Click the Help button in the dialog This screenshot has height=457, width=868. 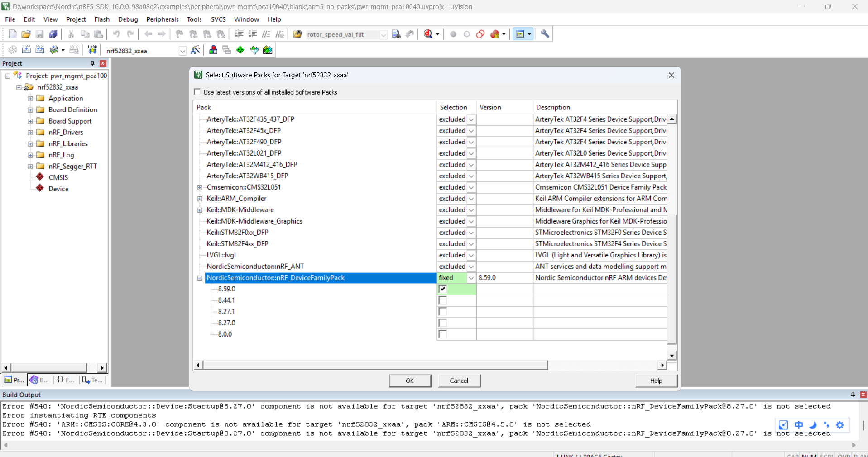click(656, 381)
